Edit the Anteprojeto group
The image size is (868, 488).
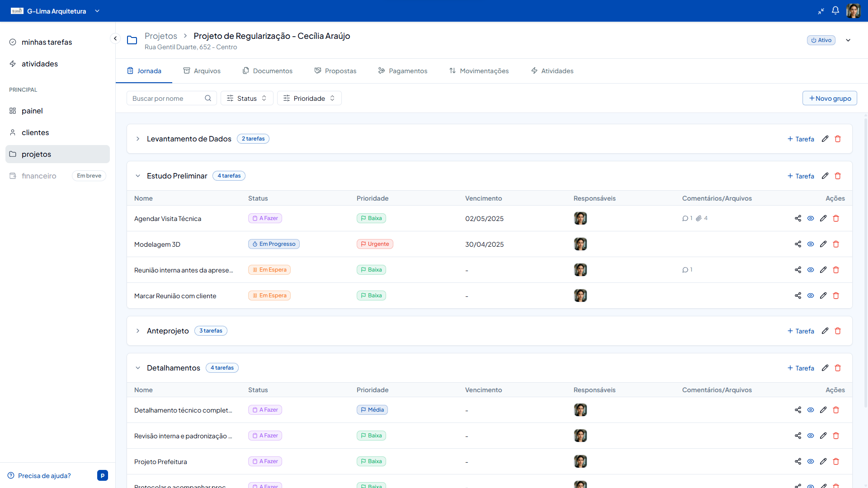[825, 331]
